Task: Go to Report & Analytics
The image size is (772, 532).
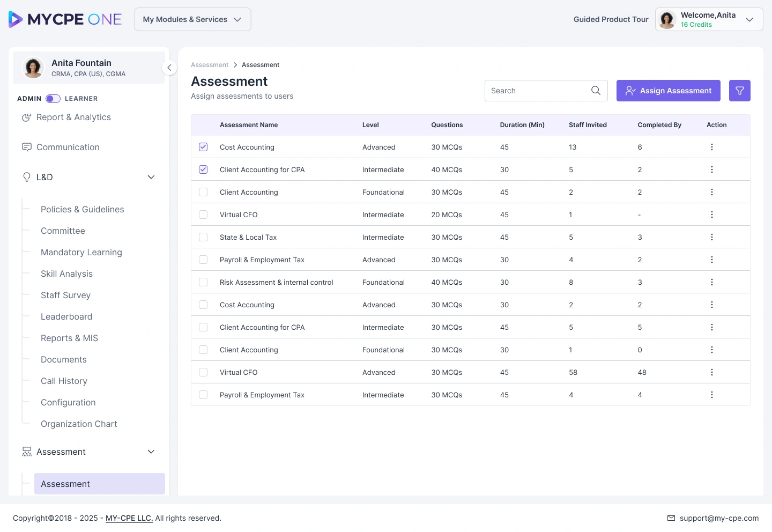Action: coord(73,117)
